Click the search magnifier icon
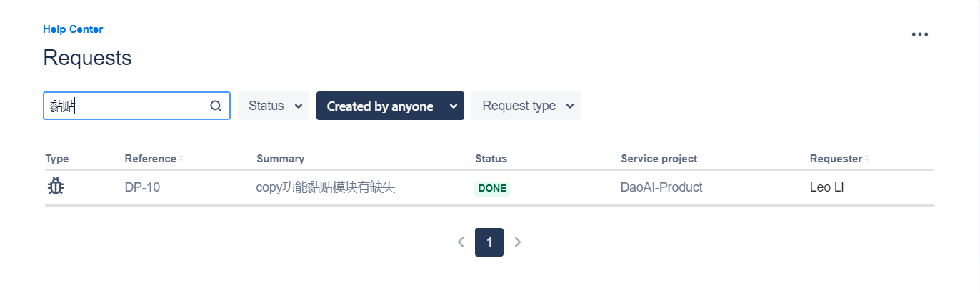Viewport: 980px width, 293px height. click(x=216, y=106)
